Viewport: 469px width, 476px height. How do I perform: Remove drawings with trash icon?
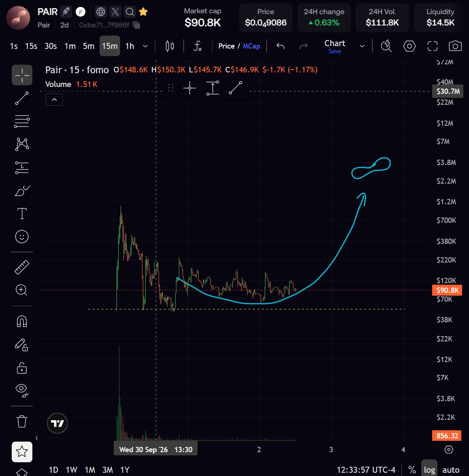click(x=22, y=421)
